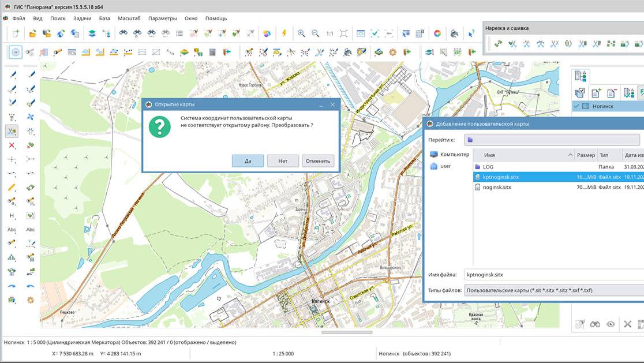Open the Перейти к location dropdown
644x363 pixels.
tap(552, 140)
